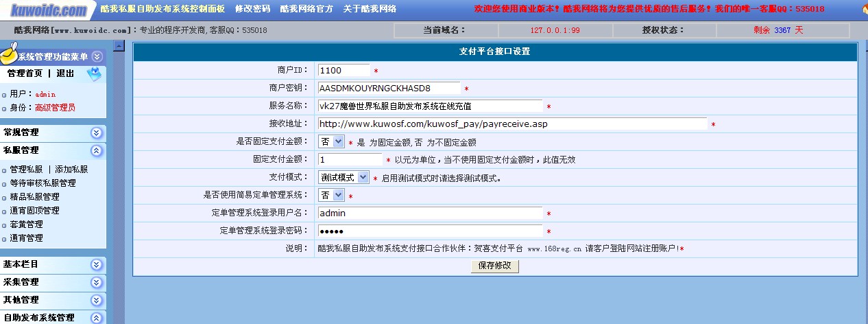
Task: Click the 商户密钥 input field
Action: pyautogui.click(x=389, y=88)
